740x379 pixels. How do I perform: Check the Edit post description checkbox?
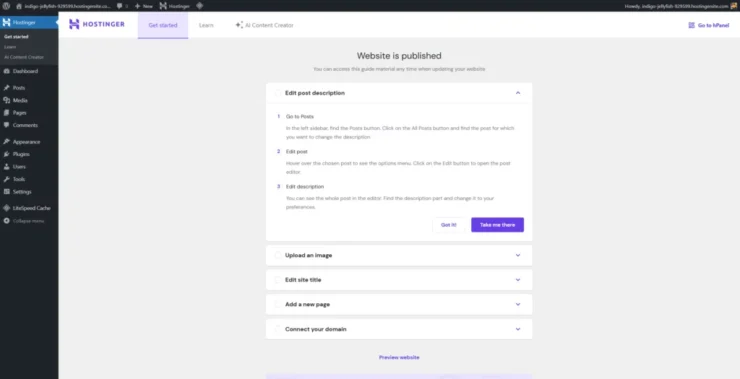click(278, 93)
